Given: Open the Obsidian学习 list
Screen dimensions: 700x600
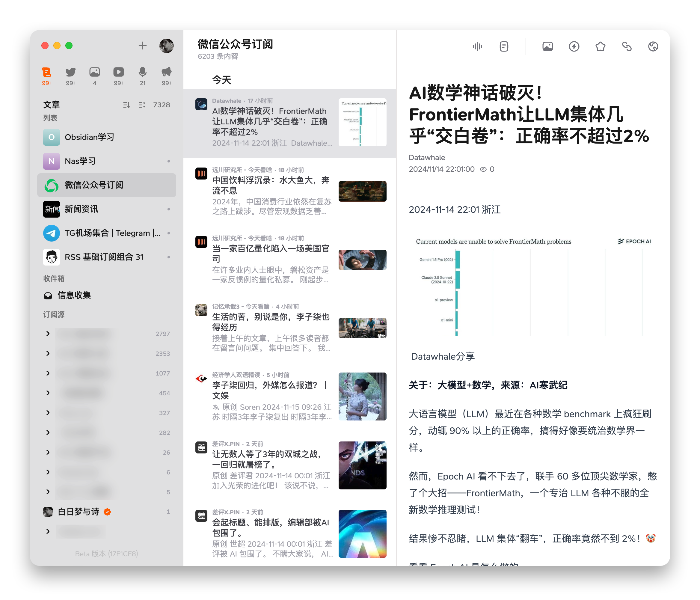Looking at the screenshot, I should tap(106, 137).
